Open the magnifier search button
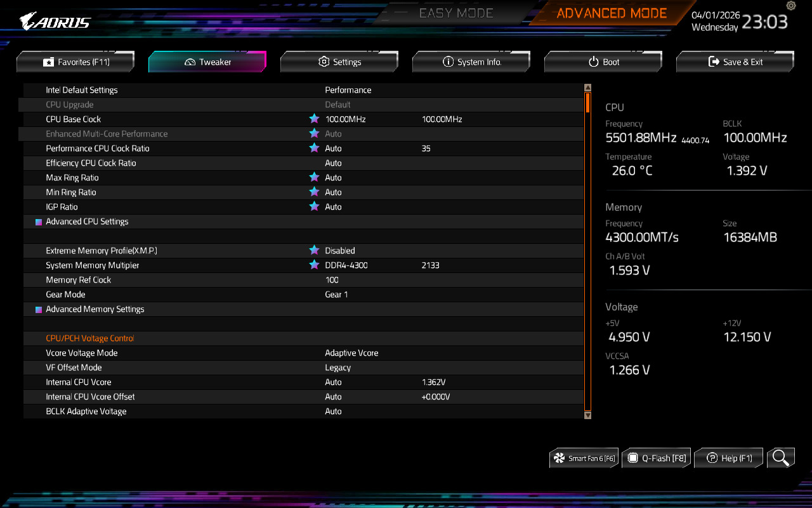 coord(781,458)
